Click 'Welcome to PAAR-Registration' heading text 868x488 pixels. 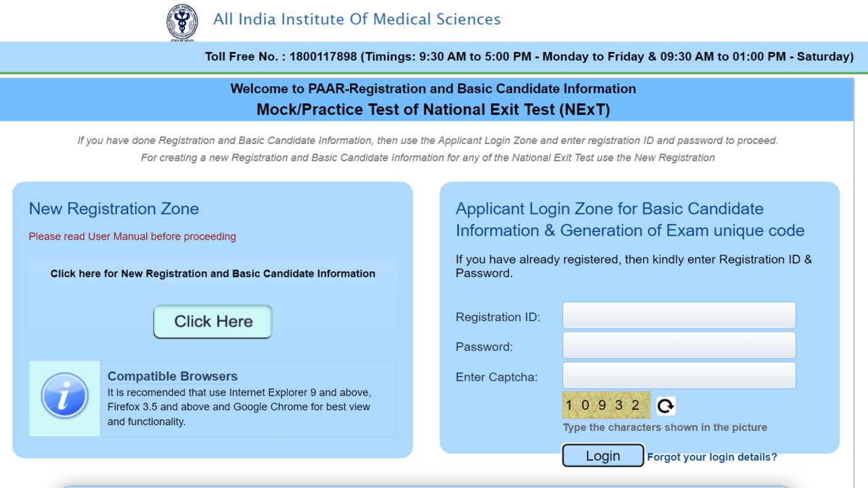tap(433, 89)
